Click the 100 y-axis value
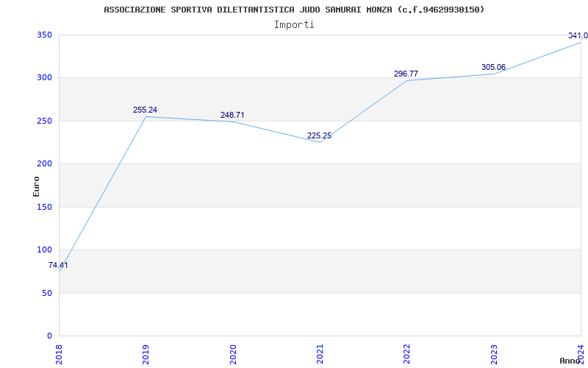The image size is (588, 368). (44, 250)
